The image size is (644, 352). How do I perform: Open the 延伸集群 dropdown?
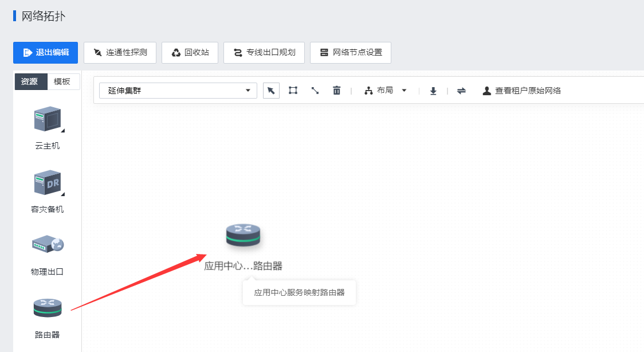tap(178, 91)
